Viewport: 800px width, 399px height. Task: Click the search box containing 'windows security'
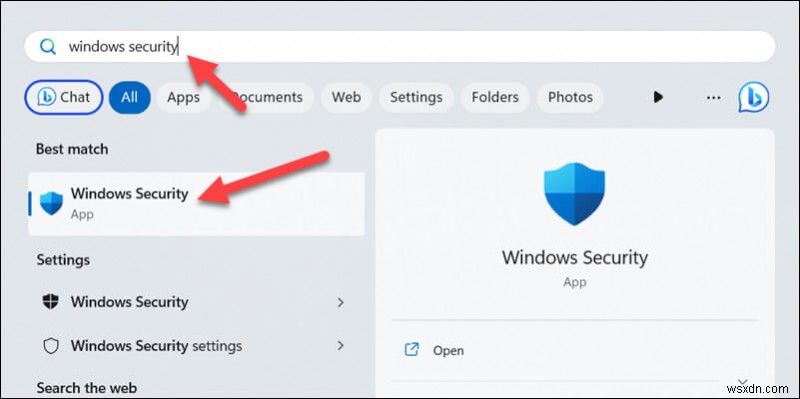click(399, 46)
